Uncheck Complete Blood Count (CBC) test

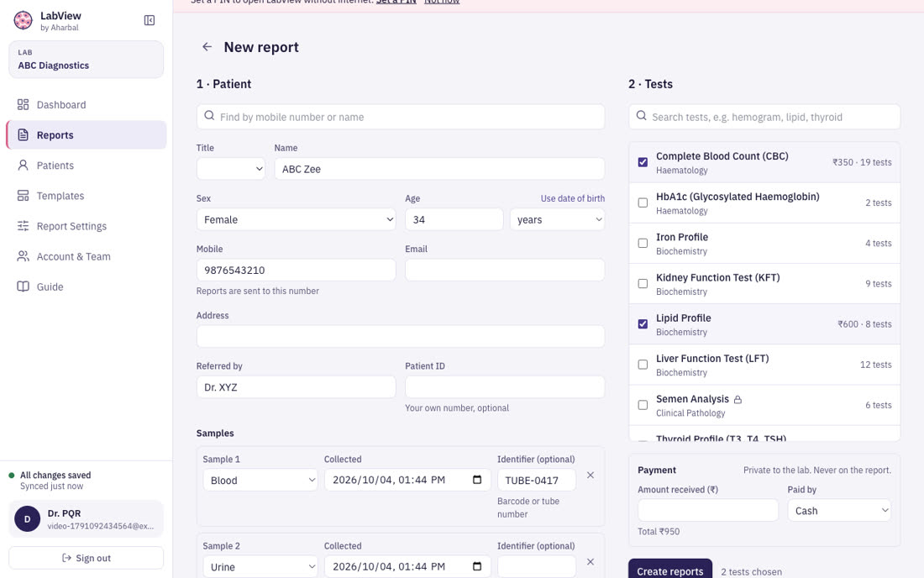tap(643, 162)
